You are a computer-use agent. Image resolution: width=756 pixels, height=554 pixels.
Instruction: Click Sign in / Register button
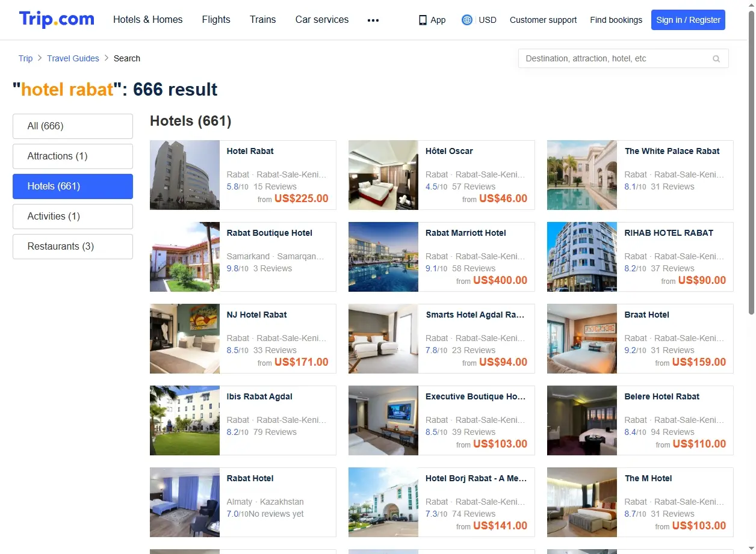(688, 20)
